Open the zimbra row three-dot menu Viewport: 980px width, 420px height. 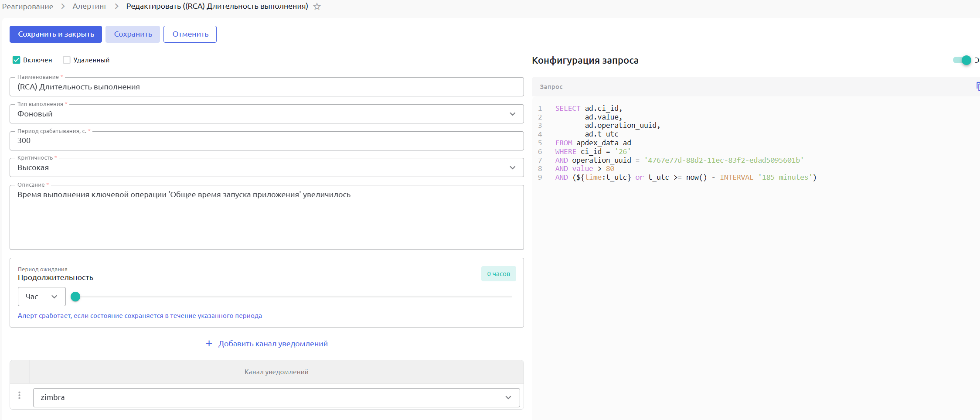(19, 395)
